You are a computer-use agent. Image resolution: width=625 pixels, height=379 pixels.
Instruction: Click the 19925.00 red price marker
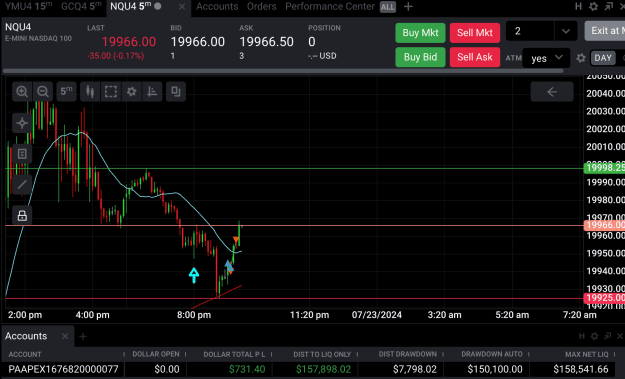[604, 298]
